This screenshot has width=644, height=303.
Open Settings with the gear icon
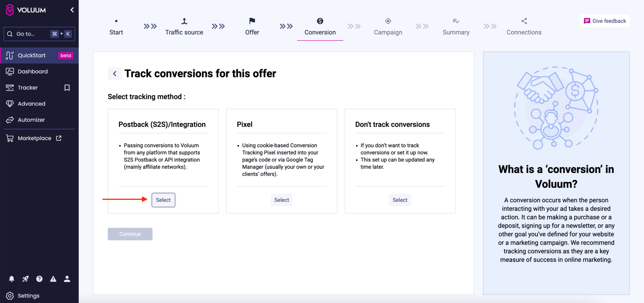point(9,295)
